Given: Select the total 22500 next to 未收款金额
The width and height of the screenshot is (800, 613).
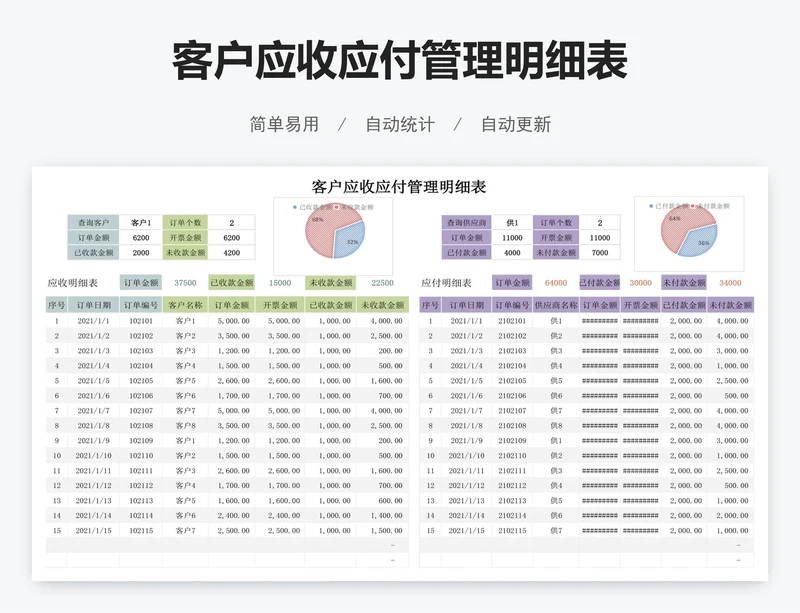Looking at the screenshot, I should 382,283.
